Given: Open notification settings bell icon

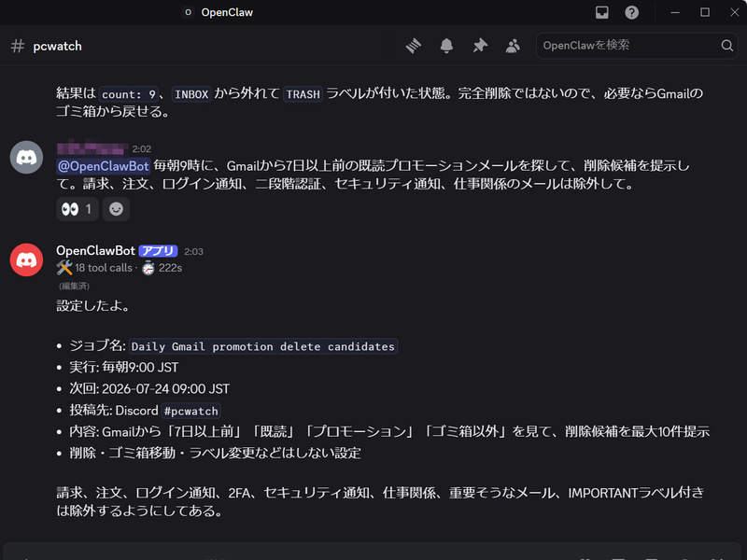Looking at the screenshot, I should [x=446, y=46].
